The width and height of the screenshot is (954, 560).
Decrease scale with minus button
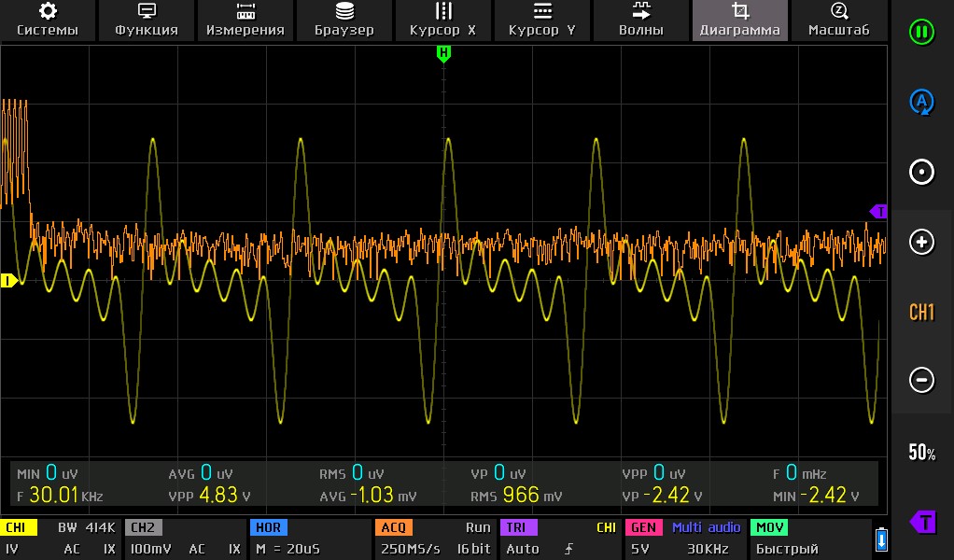(x=921, y=380)
